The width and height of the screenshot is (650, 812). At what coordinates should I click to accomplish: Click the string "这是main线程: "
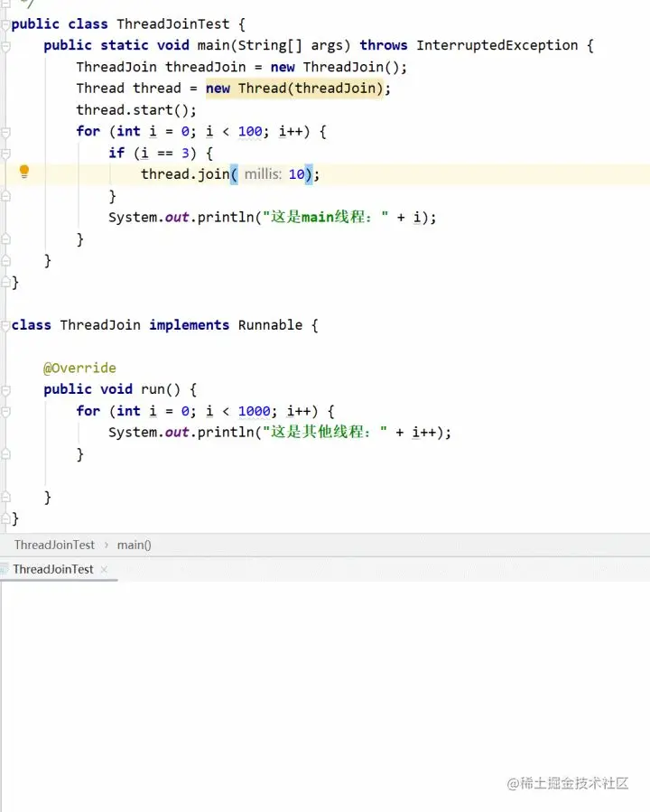pyautogui.click(x=326, y=217)
